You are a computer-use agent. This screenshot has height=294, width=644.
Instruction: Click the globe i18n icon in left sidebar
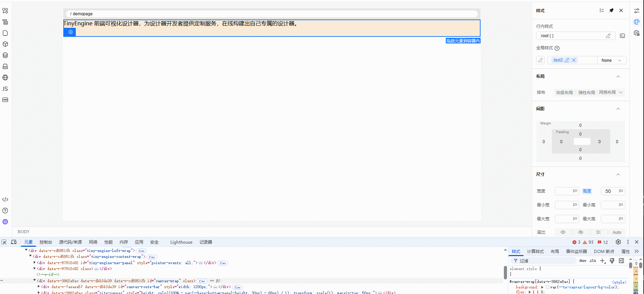pos(5,77)
